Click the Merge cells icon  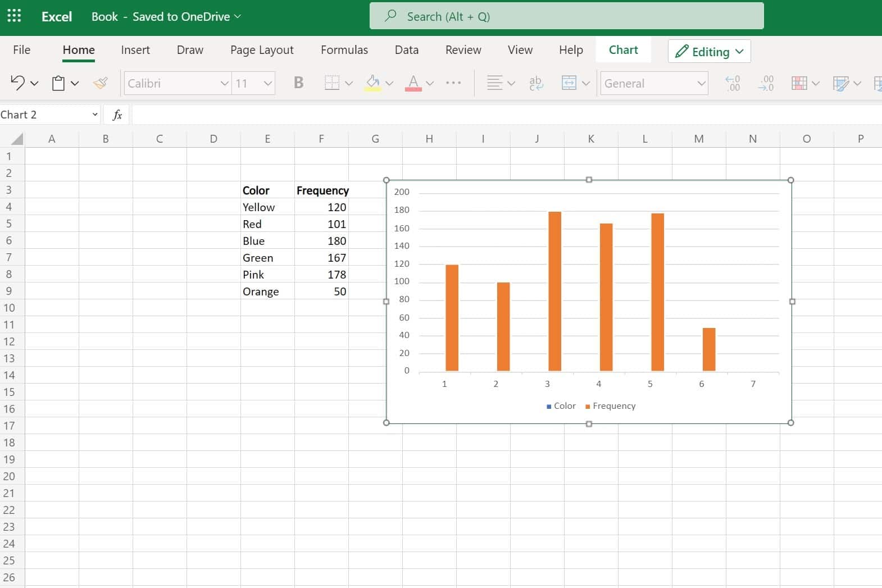click(x=569, y=83)
